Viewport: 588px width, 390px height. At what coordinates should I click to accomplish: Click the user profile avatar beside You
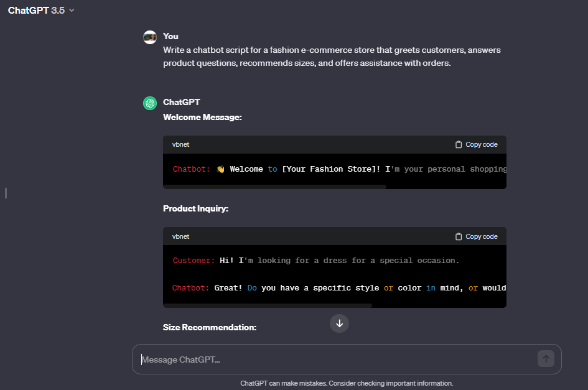150,37
